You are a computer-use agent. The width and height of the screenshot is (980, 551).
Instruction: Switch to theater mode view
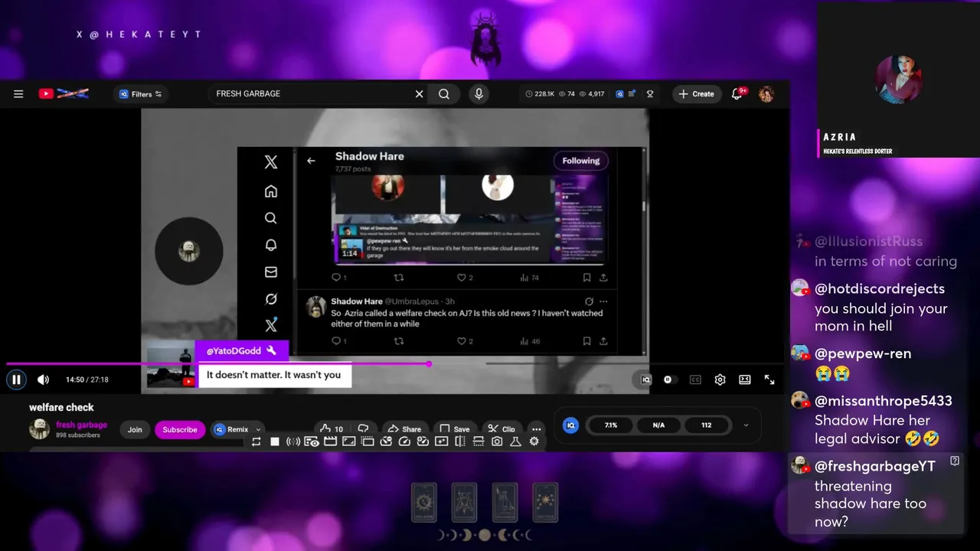coord(744,380)
